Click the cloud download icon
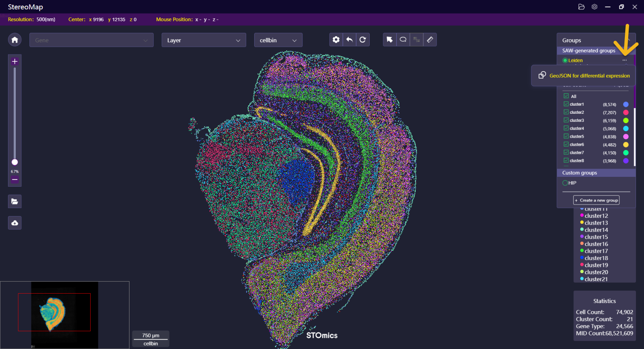Viewport: 644px width, 349px height. [14, 223]
